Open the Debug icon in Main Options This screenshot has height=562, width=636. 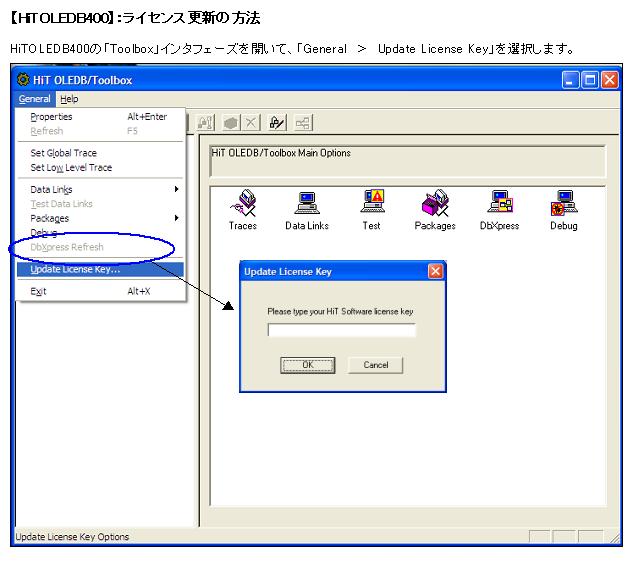tap(564, 210)
